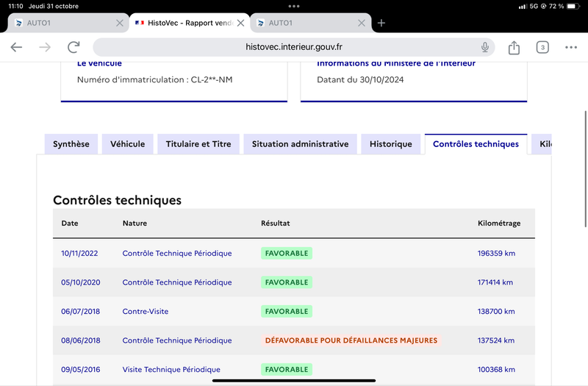Click Contrôle Technique Périodique for 08/06/2018

177,340
